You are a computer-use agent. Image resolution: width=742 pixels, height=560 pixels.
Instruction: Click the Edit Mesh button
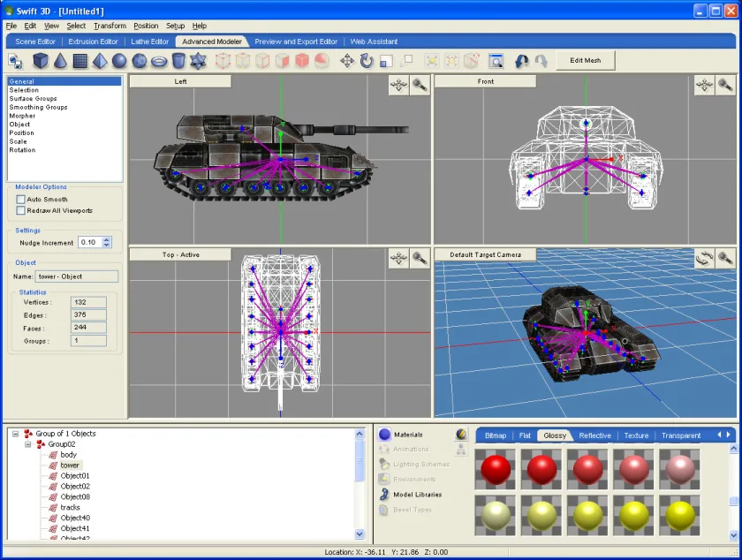pos(586,61)
